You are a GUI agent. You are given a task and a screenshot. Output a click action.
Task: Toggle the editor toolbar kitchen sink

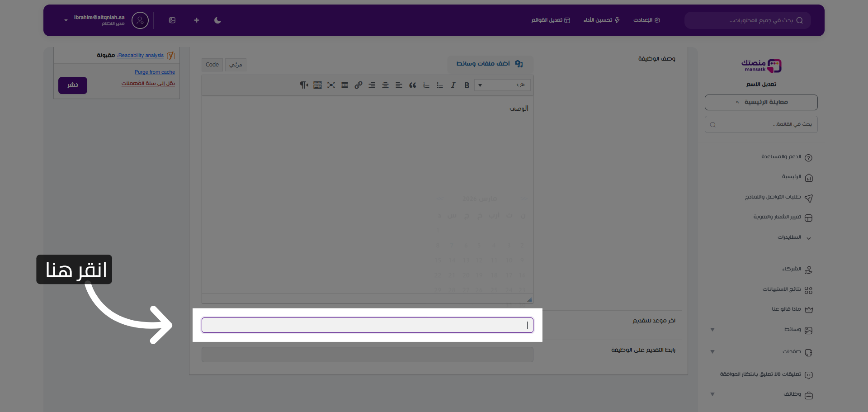(x=317, y=85)
